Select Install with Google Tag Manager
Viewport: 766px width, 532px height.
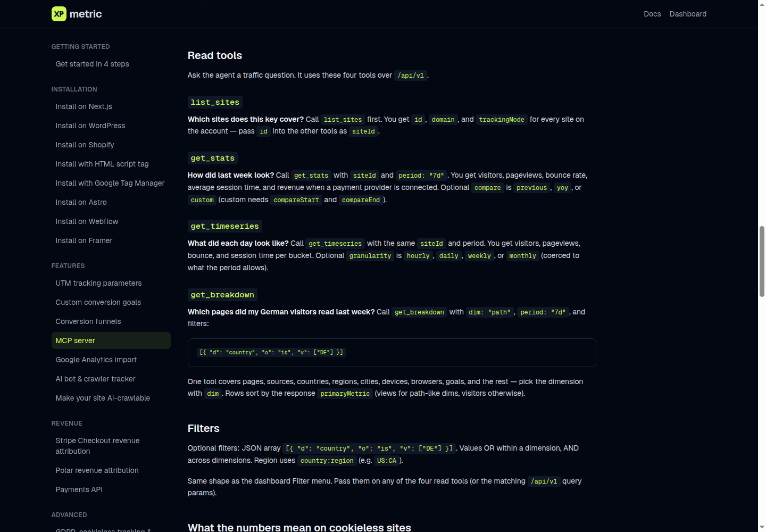(111, 183)
